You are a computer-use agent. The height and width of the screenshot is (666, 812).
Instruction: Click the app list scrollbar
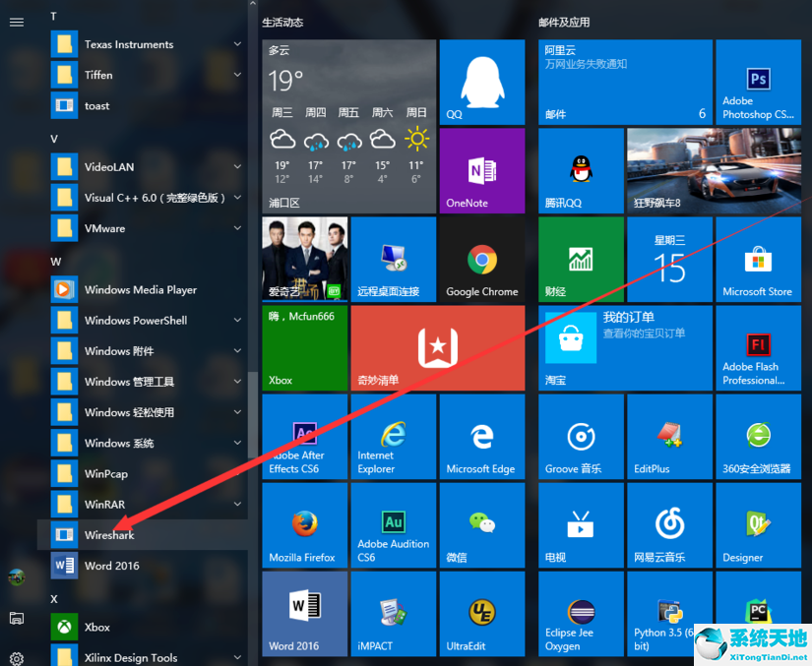tap(254, 413)
